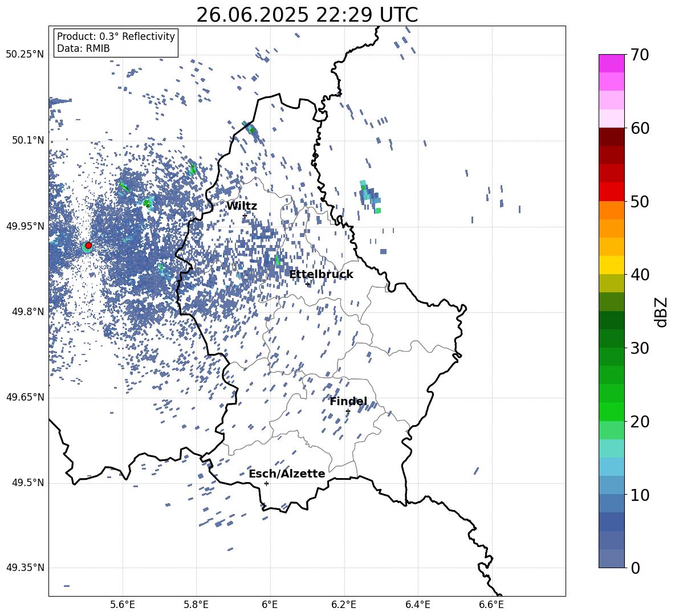
Task: Click the 5.8°E longitude label
Action: (196, 605)
